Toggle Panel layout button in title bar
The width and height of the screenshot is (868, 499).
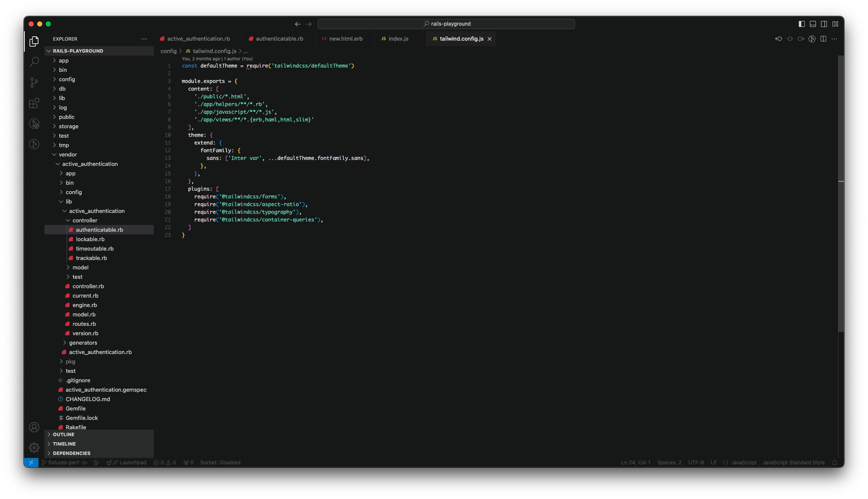812,24
